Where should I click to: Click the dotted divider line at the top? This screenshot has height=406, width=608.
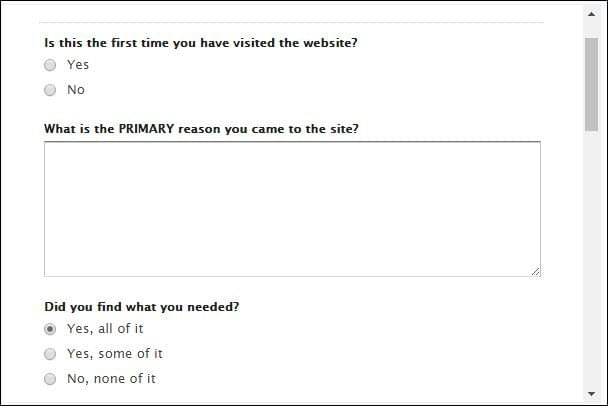[292, 22]
